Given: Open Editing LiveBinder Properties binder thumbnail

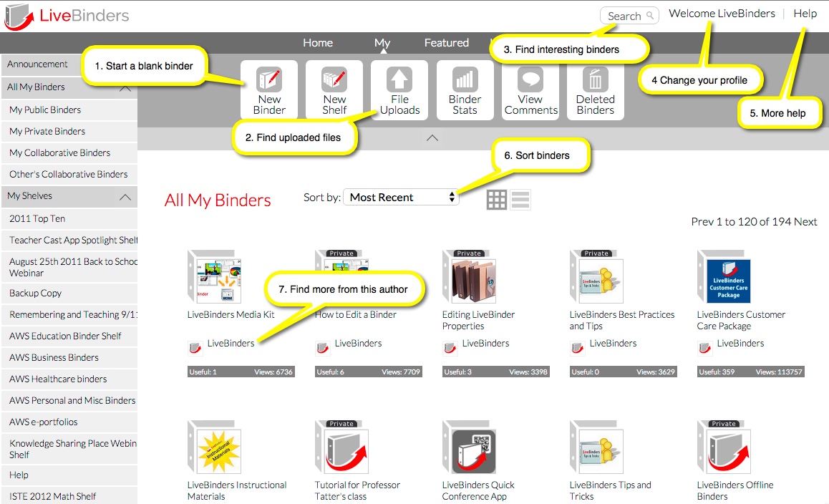Looking at the screenshot, I should tap(470, 277).
